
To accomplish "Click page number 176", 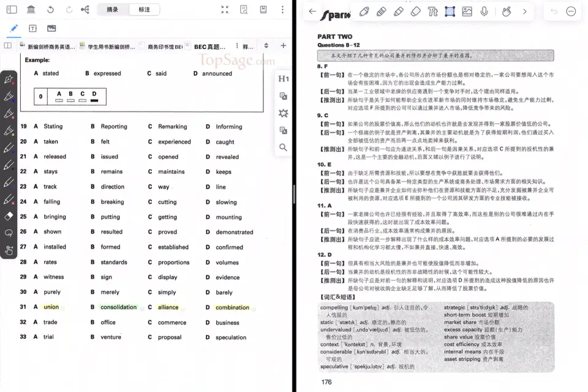I will pyautogui.click(x=326, y=382).
